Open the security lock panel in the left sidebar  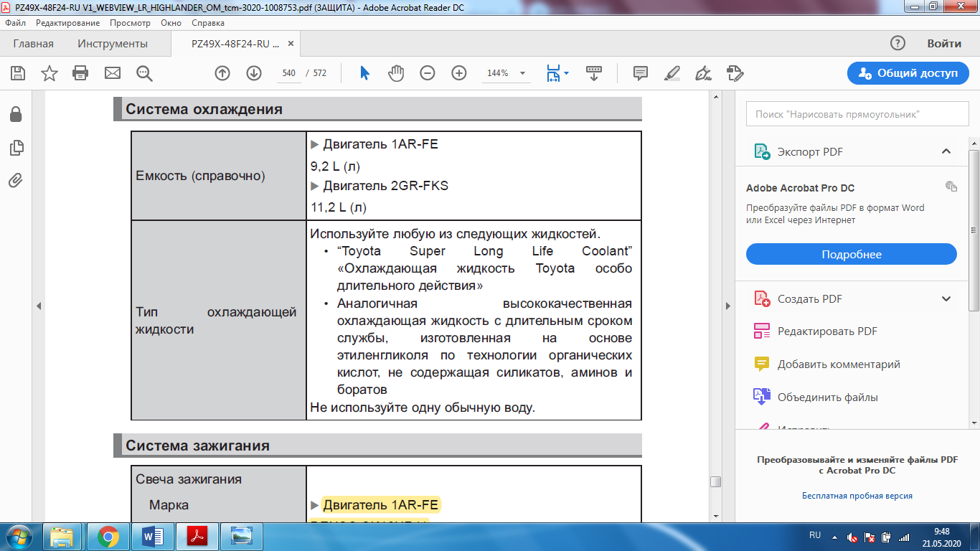[x=16, y=115]
